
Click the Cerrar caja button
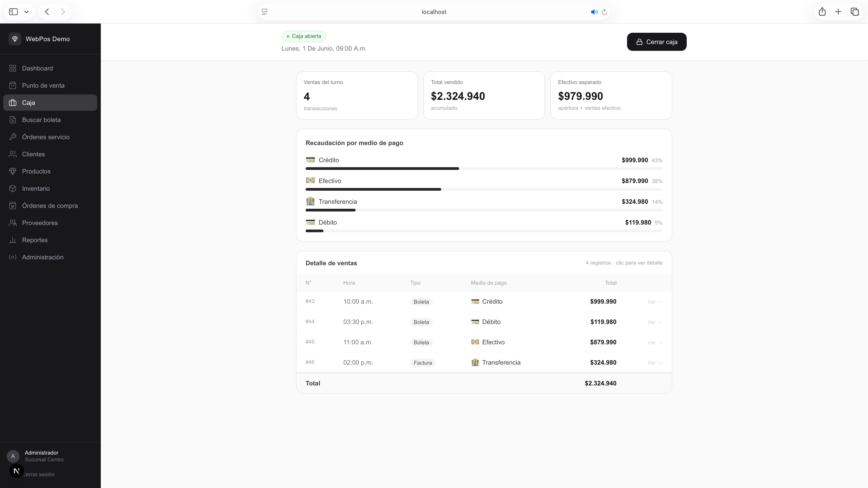656,42
